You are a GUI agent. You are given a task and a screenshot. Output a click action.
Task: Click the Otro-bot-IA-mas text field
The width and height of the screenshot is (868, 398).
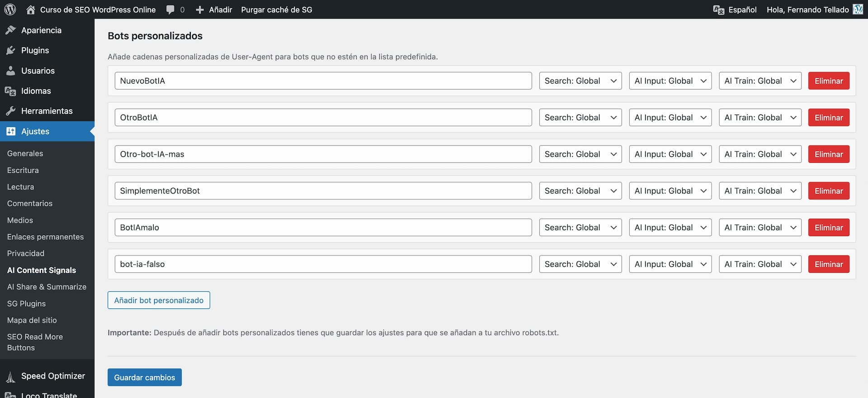pyautogui.click(x=323, y=154)
